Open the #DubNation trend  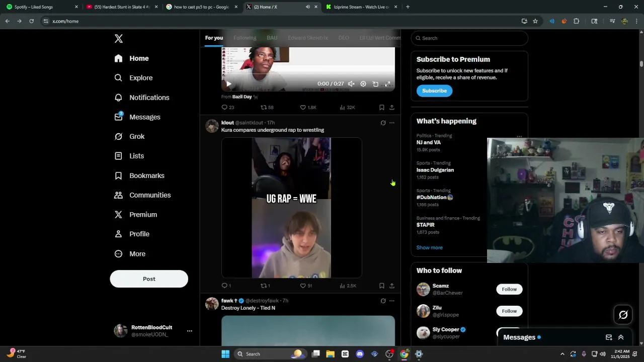pyautogui.click(x=435, y=198)
